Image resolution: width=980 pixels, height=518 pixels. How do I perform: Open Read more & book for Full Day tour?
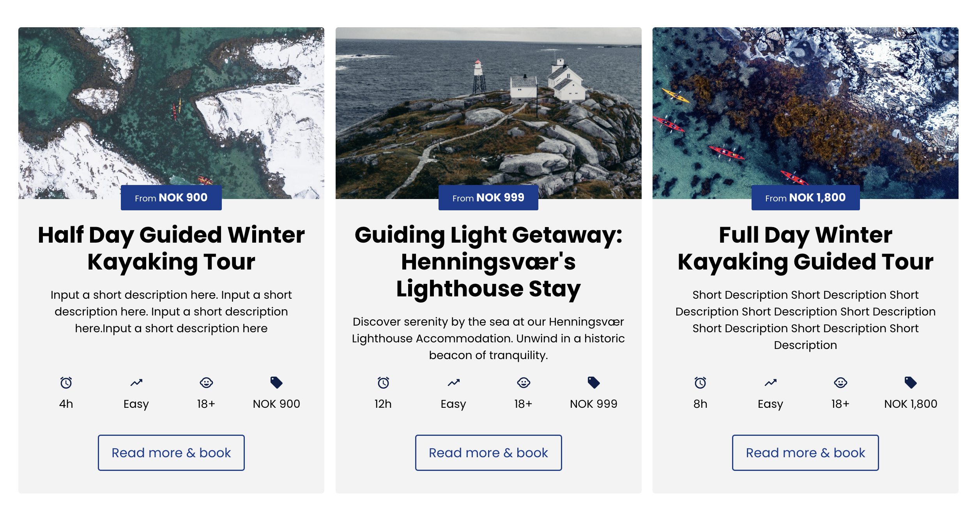coord(805,453)
